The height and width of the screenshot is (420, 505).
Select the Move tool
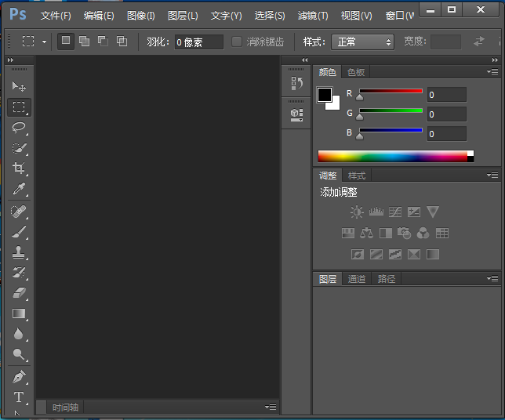click(x=20, y=86)
